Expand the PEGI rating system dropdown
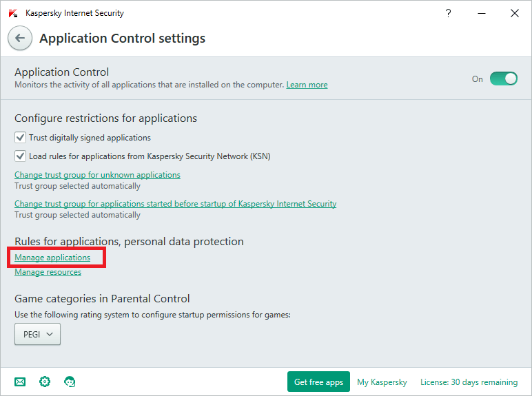Viewport: 532px width, 396px height. click(x=37, y=335)
